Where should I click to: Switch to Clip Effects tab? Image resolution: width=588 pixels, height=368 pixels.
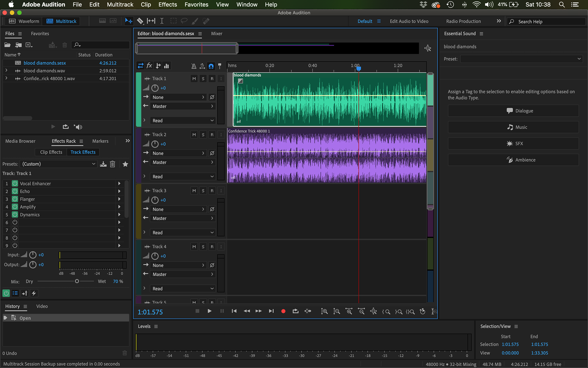(51, 152)
